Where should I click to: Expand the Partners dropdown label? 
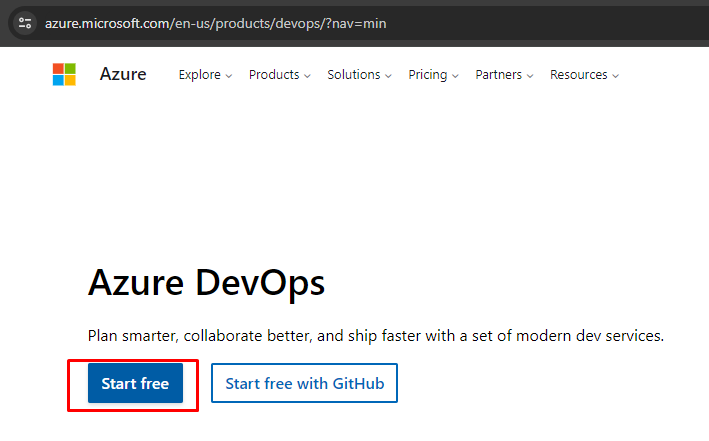click(499, 75)
